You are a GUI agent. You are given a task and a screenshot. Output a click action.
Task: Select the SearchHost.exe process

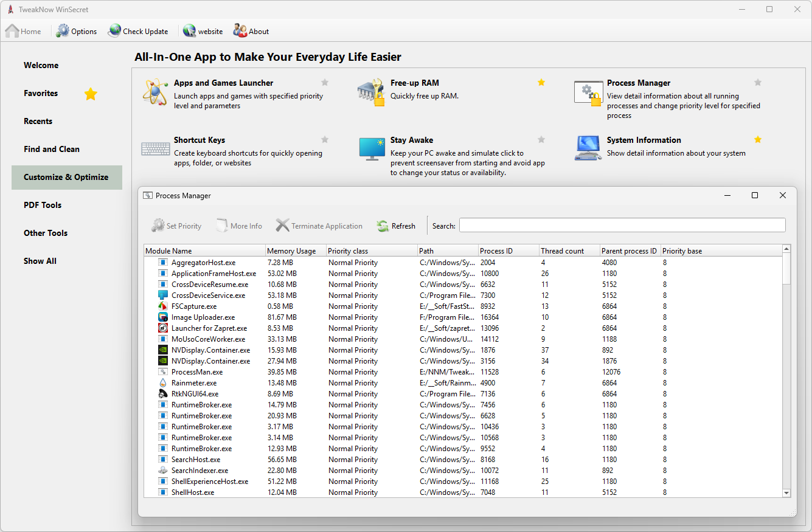(463, 460)
